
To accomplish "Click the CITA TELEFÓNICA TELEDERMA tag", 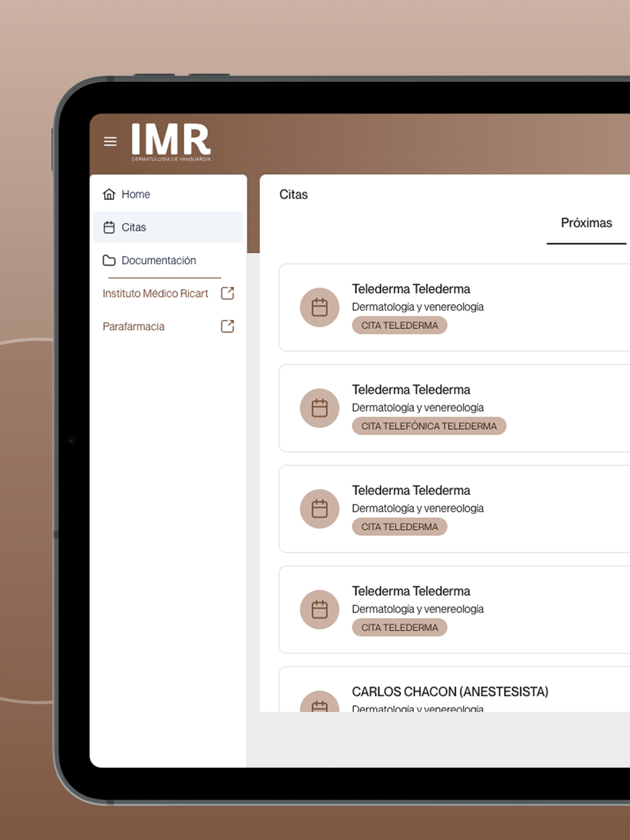I will tap(429, 426).
